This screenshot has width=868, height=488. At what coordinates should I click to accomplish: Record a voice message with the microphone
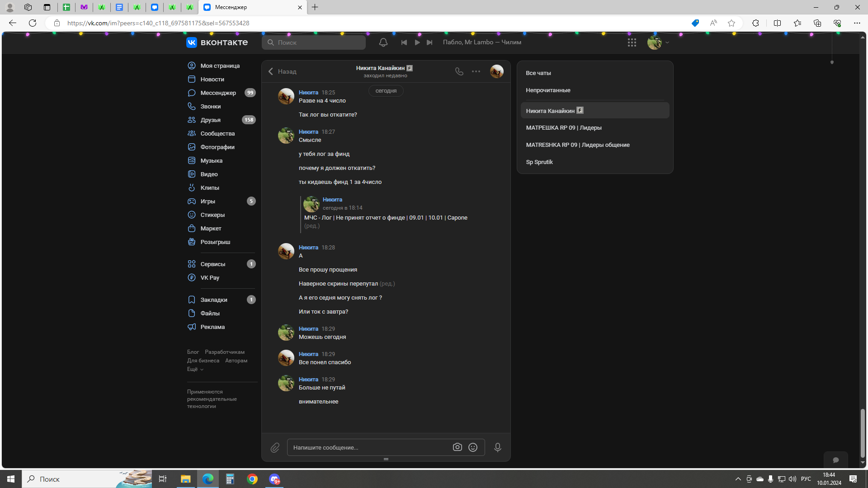(497, 447)
